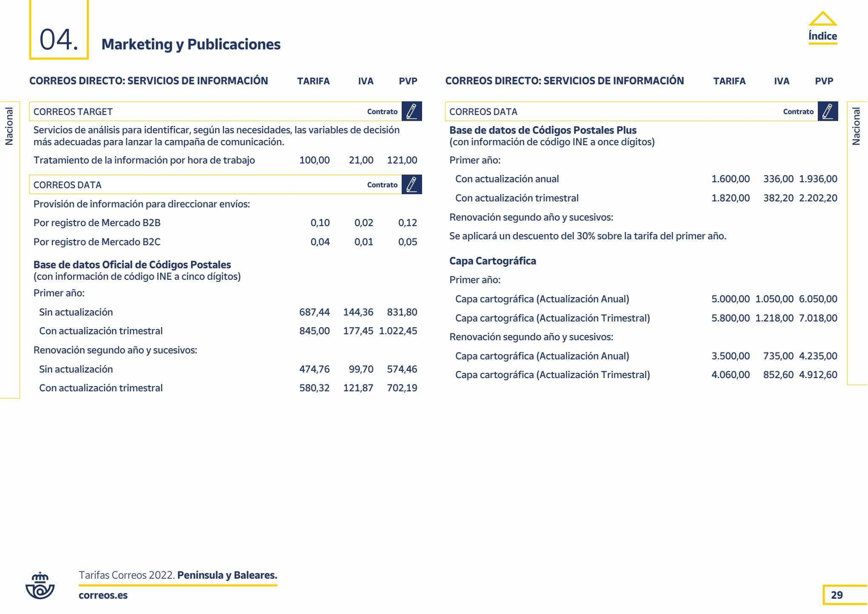Click the house-shaped icon above Índice

click(x=822, y=19)
